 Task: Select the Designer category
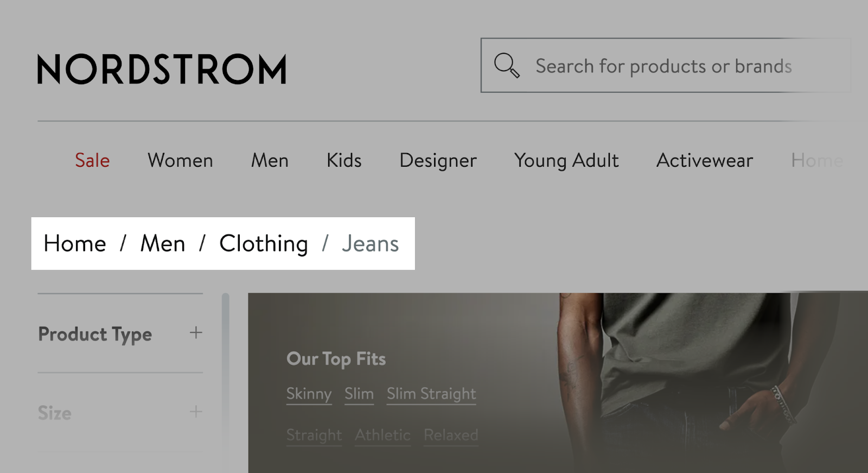pos(437,160)
